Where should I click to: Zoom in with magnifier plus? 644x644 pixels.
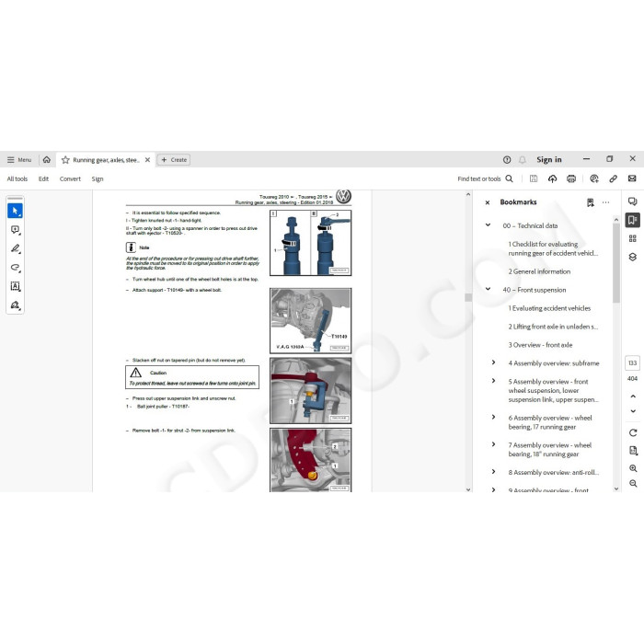633,468
